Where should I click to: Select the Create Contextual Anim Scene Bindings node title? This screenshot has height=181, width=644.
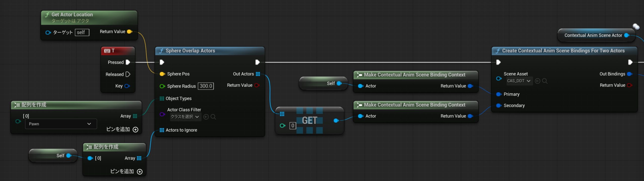tap(563, 51)
